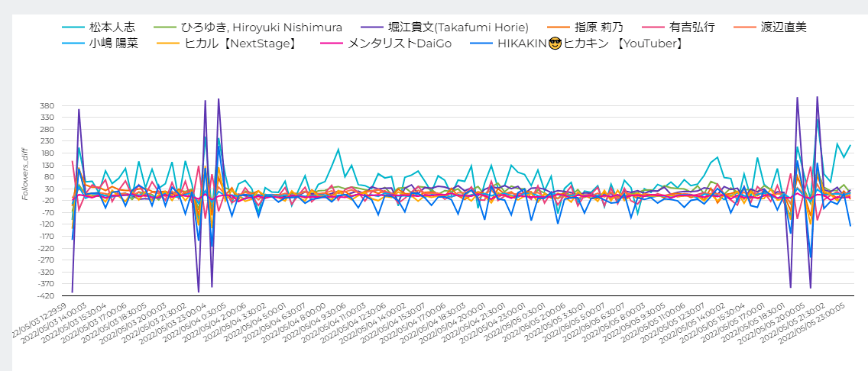
Task: Toggle the 堀江貴文(Takafumi Horie) legend series
Action: (444, 27)
